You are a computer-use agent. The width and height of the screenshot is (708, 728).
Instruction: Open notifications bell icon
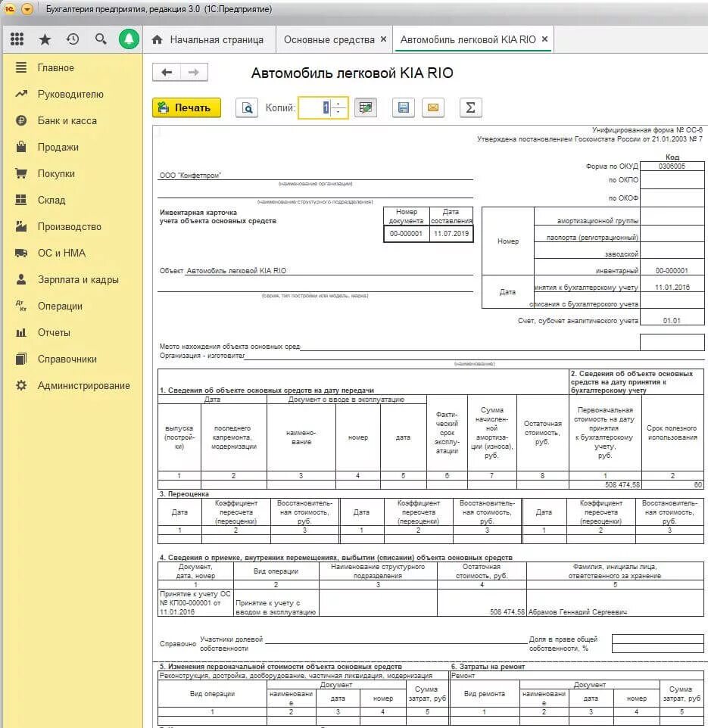point(129,39)
